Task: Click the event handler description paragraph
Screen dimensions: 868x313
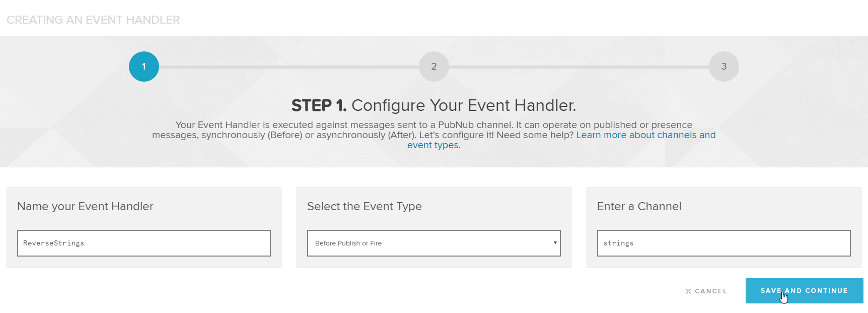Action: point(434,135)
